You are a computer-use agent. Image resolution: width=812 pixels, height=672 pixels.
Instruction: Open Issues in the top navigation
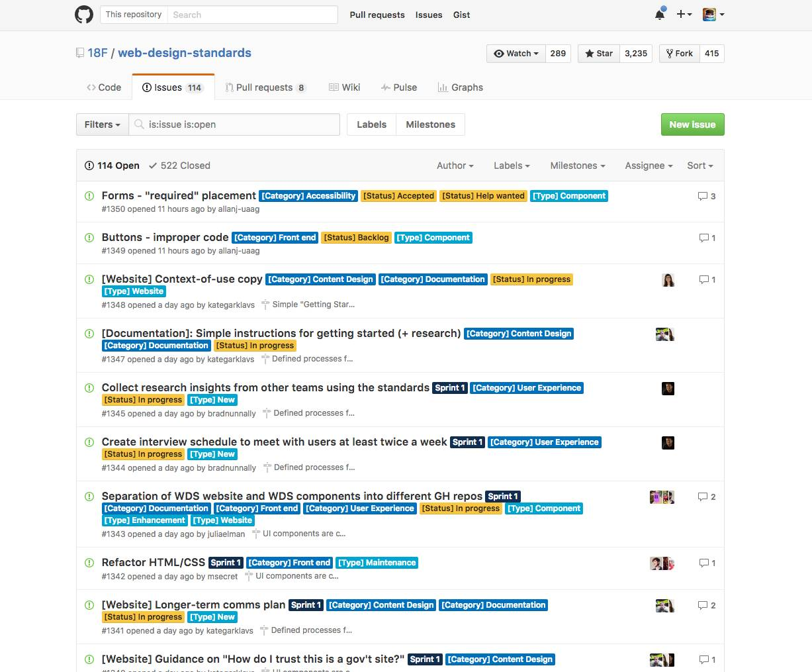[x=429, y=15]
